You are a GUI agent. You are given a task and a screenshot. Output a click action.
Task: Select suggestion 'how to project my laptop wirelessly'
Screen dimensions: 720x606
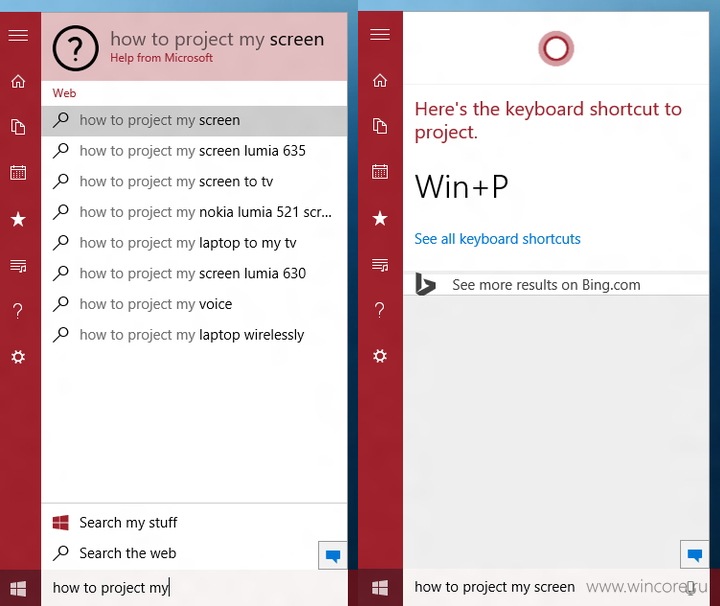pyautogui.click(x=194, y=335)
